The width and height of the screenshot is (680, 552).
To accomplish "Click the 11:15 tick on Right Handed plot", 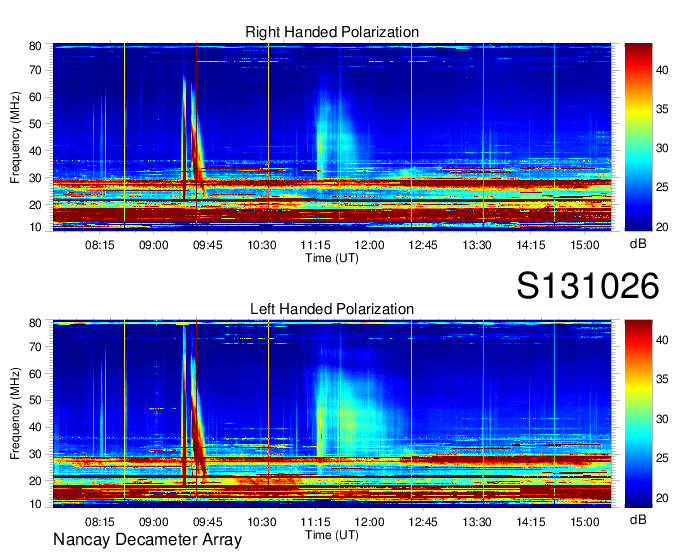I will [315, 245].
